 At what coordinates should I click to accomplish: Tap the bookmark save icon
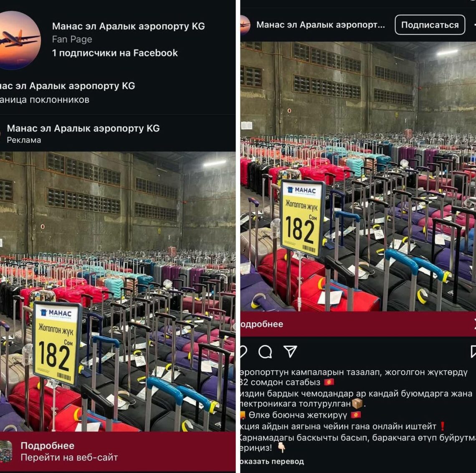pos(473,351)
